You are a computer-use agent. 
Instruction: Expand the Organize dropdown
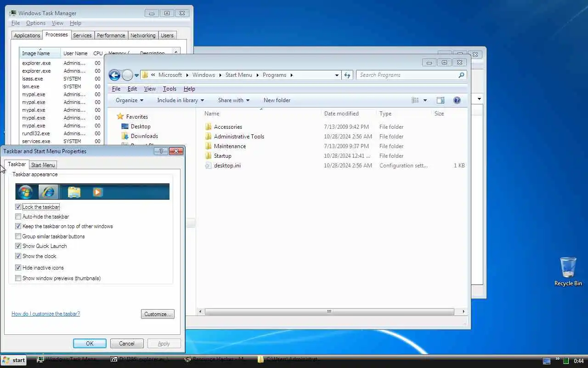pos(130,100)
